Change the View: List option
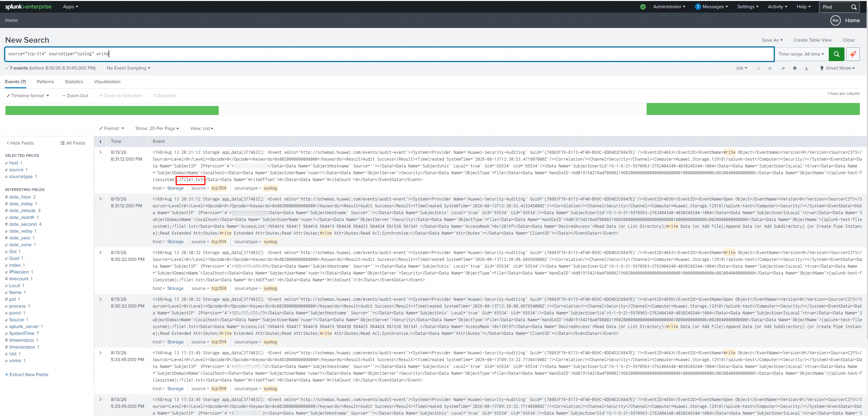Screen dimensions: 868x416 coord(202,129)
